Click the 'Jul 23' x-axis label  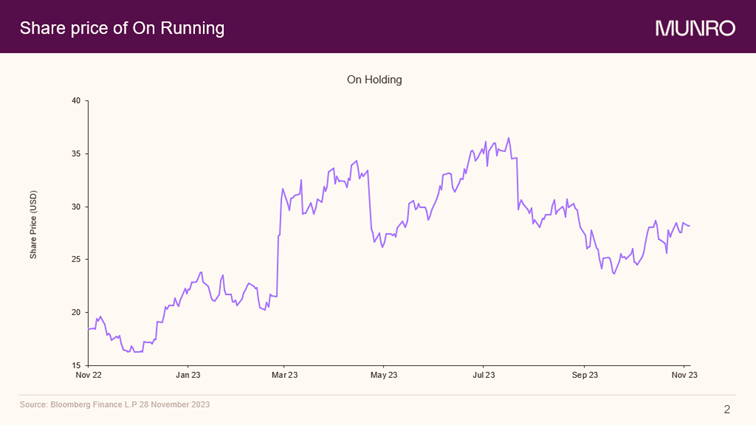[x=484, y=376]
